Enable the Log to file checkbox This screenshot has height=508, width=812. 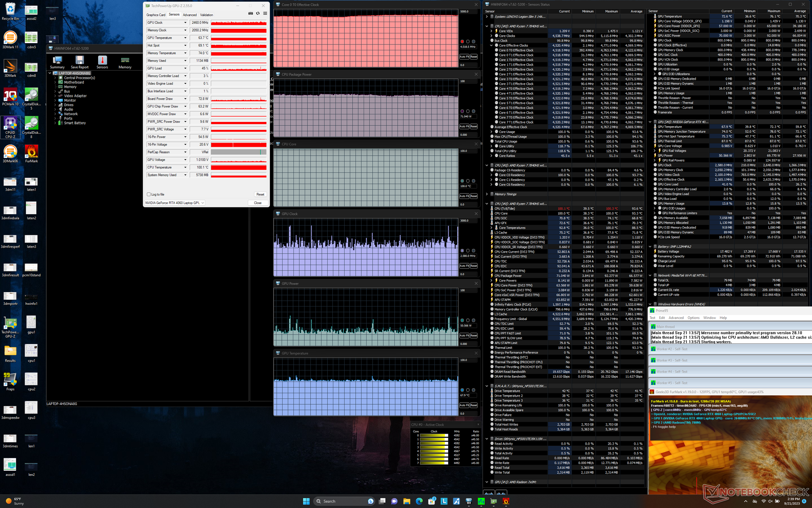click(x=148, y=194)
